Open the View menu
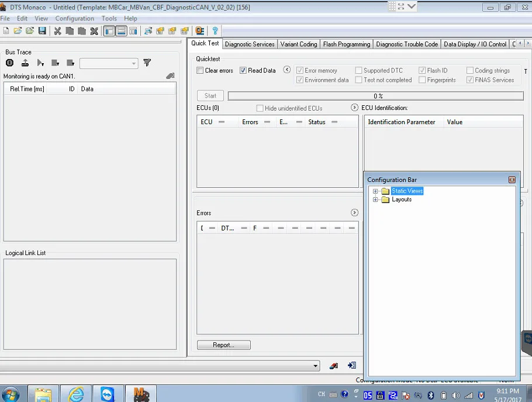532x402 pixels. tap(41, 18)
